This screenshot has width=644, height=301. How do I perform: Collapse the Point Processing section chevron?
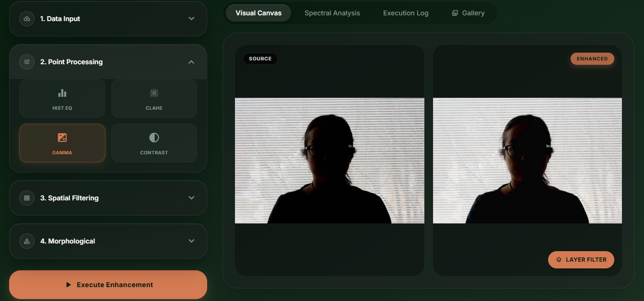point(191,62)
